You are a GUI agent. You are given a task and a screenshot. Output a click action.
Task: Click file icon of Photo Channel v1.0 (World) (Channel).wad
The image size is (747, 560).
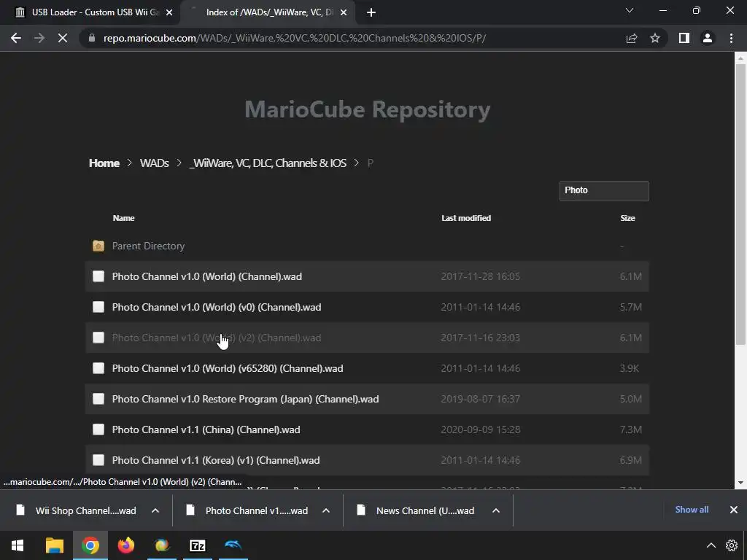(x=98, y=276)
